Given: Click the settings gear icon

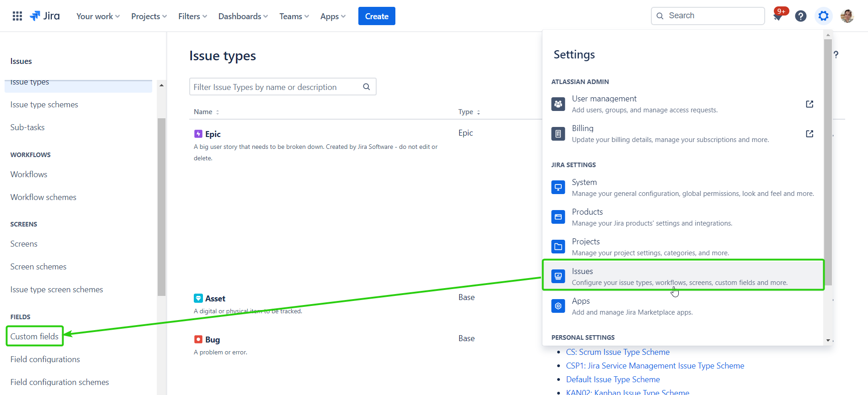Looking at the screenshot, I should (x=823, y=16).
